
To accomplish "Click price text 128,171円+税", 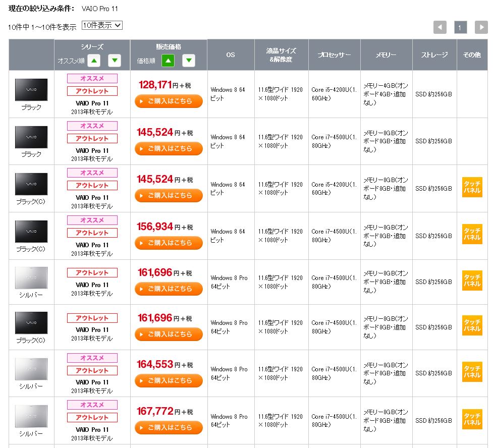I will 165,85.
